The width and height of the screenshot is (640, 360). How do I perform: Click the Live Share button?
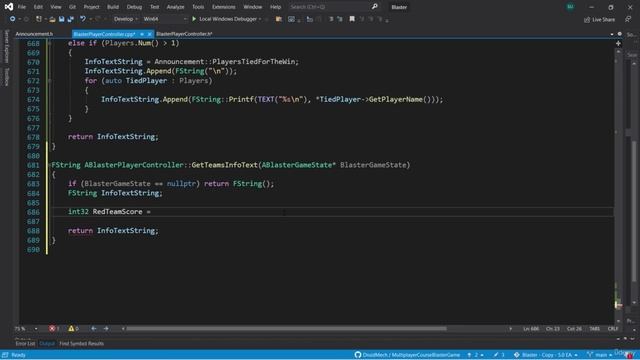[x=599, y=19]
